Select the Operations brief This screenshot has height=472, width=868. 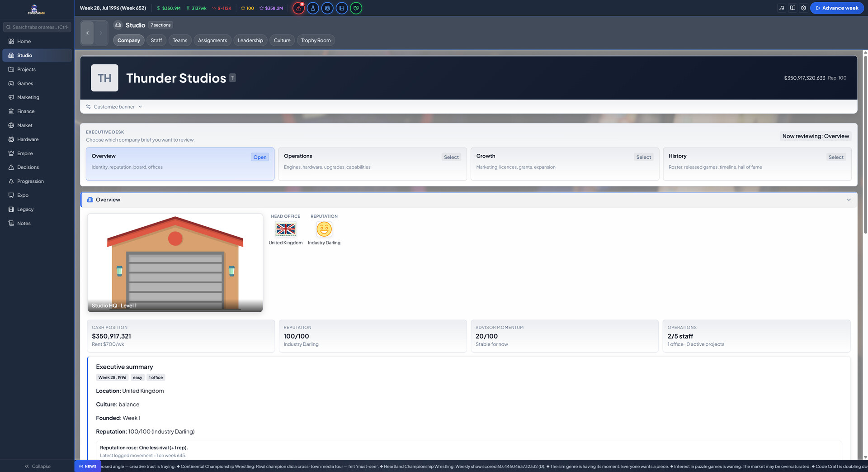(x=373, y=164)
